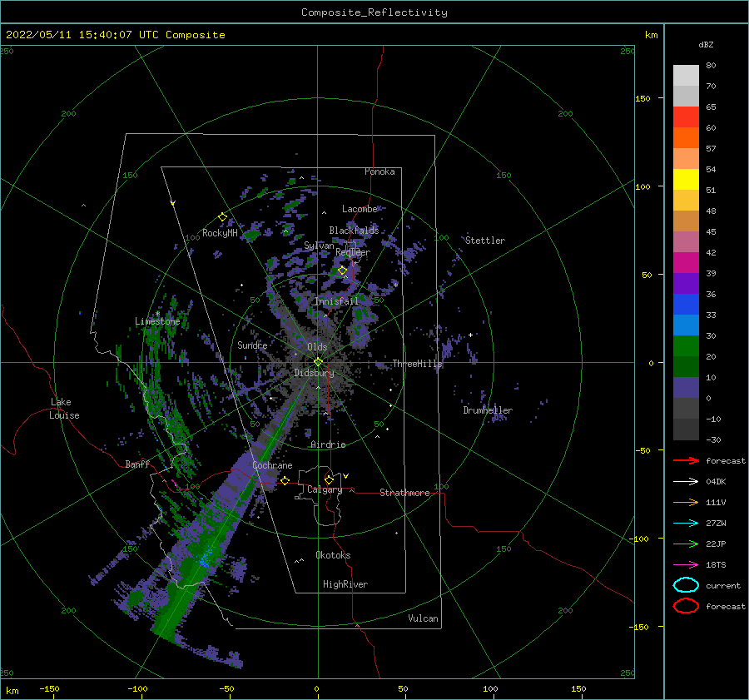Select the orange 57-60 dBZ color swatch
The width and height of the screenshot is (749, 700).
click(x=686, y=137)
